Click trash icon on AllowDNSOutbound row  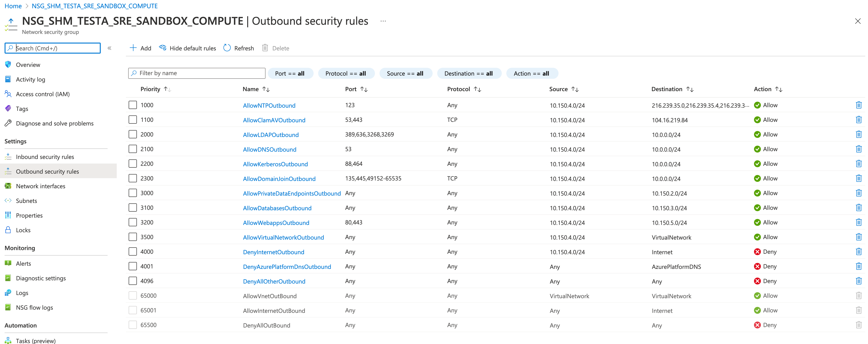click(858, 149)
